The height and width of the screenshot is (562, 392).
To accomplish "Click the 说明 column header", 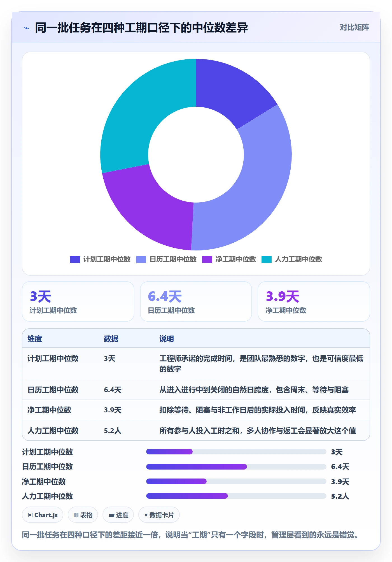I will 167,339.
